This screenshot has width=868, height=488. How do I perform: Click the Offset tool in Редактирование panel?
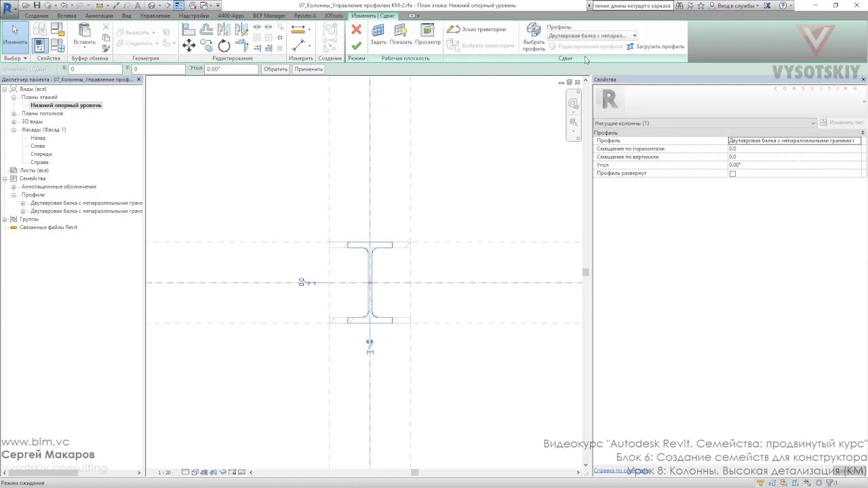(x=207, y=30)
